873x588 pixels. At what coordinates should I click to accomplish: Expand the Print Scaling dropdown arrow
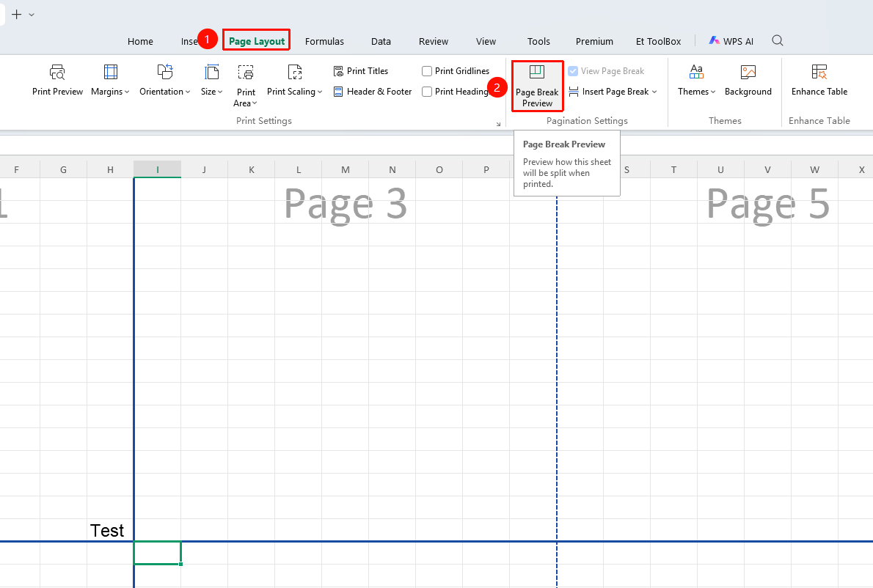coord(320,92)
